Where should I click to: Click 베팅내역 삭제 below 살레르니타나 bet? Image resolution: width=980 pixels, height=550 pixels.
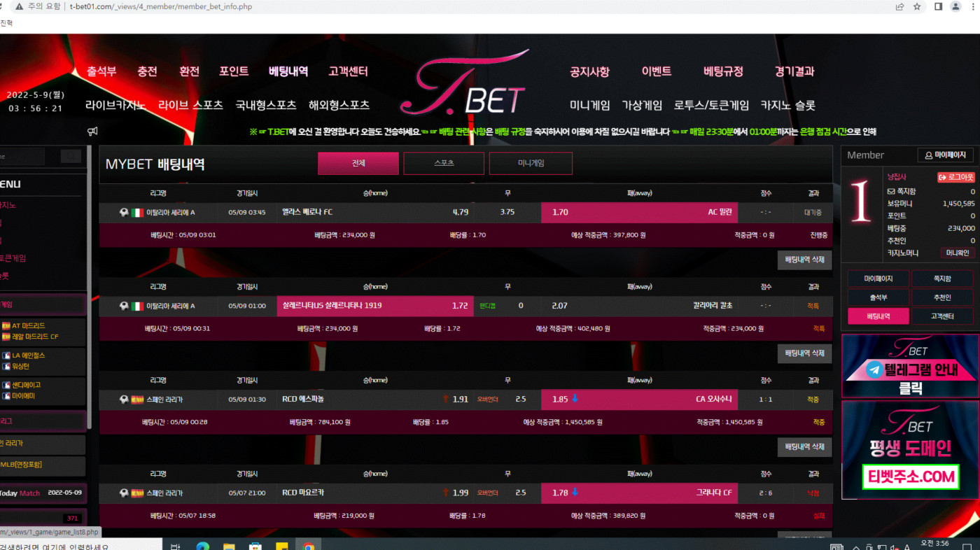tap(804, 353)
